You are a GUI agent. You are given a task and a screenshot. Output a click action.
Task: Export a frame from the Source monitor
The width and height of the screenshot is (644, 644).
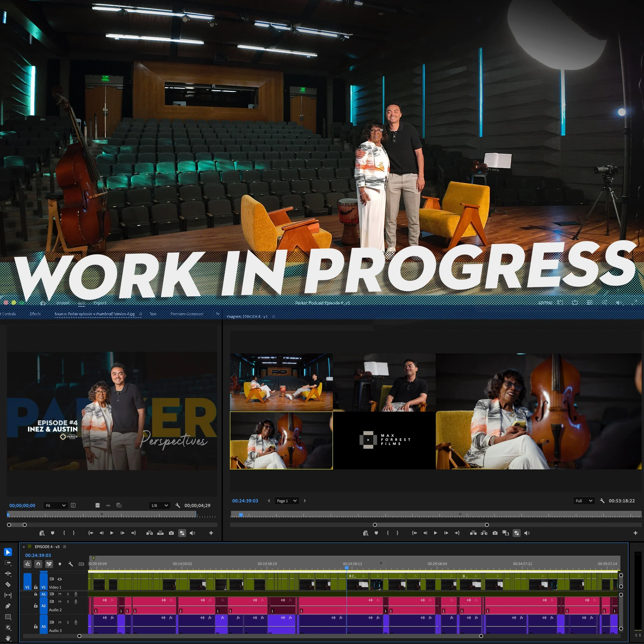(x=171, y=533)
